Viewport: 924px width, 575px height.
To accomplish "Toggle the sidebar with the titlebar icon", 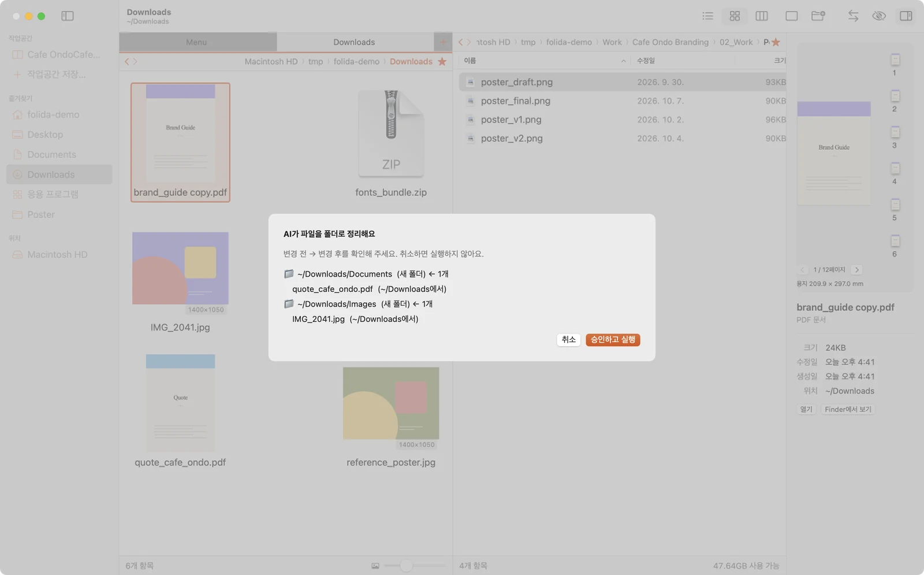I will coord(68,16).
